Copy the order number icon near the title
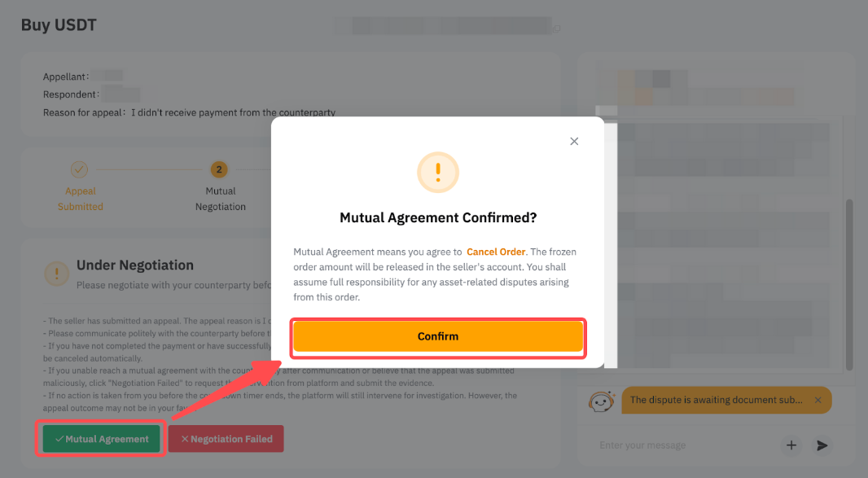 [557, 29]
